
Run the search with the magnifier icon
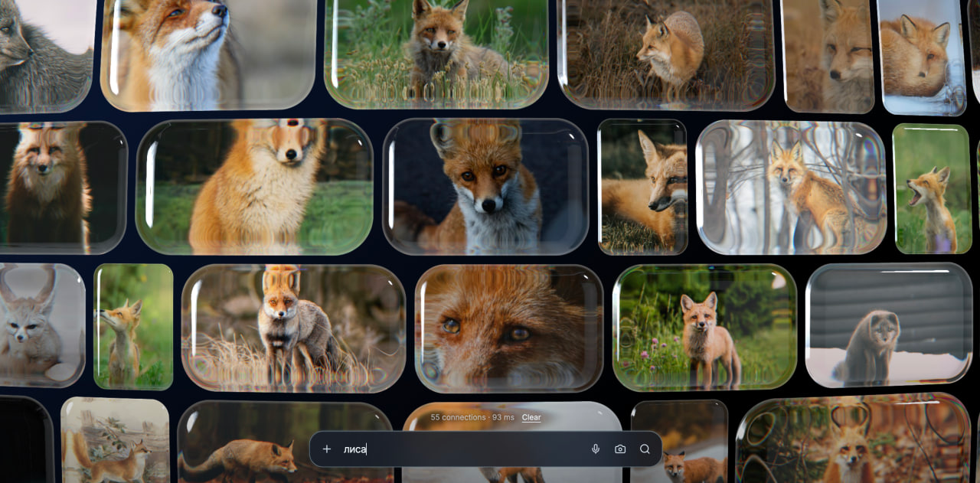645,449
